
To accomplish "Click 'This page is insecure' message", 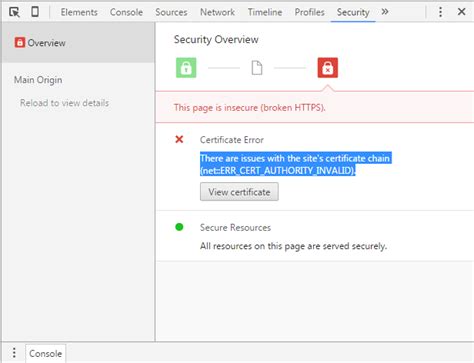I will tap(250, 108).
